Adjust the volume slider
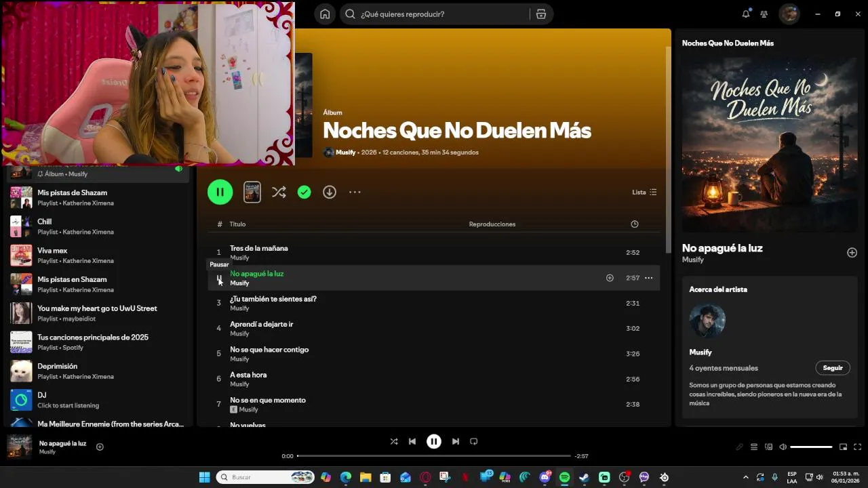Image resolution: width=868 pixels, height=488 pixels. click(x=811, y=447)
